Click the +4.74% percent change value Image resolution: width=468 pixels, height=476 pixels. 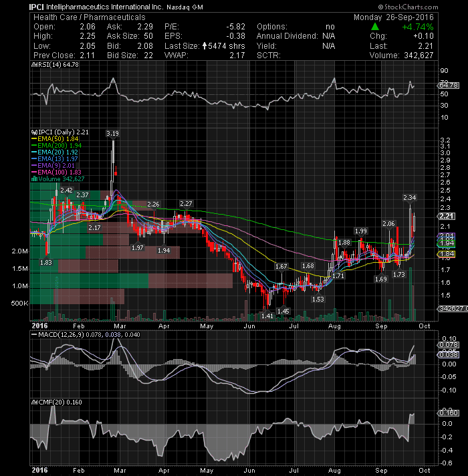(x=418, y=27)
